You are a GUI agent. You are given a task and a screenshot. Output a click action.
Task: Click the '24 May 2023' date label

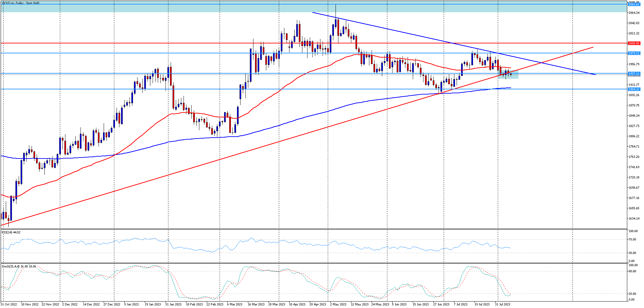click(x=380, y=304)
